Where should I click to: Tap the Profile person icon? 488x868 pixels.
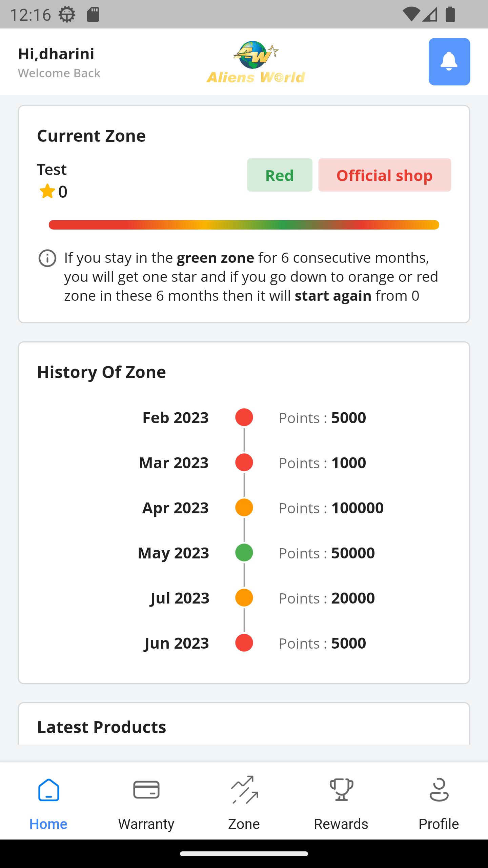439,790
